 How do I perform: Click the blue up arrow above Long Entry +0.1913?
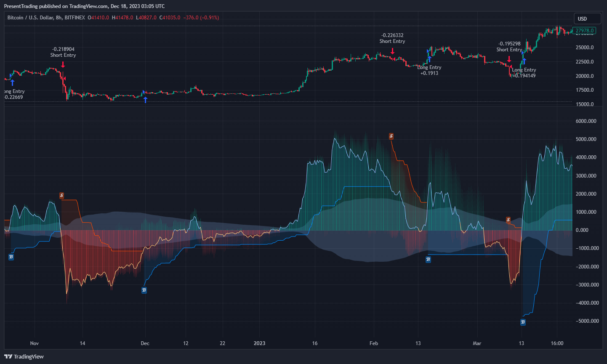pyautogui.click(x=429, y=59)
